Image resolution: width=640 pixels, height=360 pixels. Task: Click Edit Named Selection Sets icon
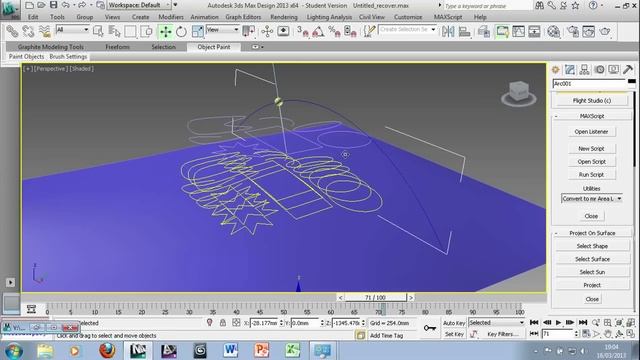[369, 31]
